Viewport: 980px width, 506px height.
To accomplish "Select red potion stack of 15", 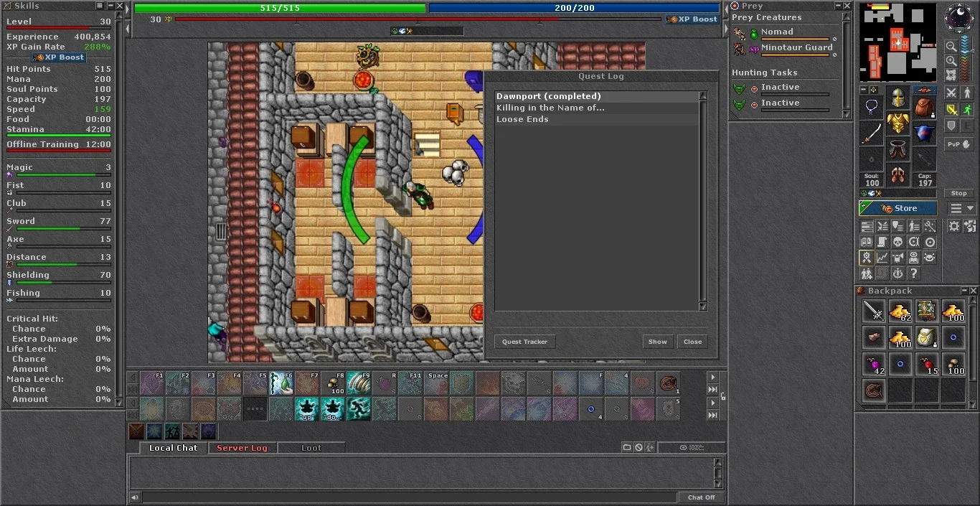I will click(926, 364).
